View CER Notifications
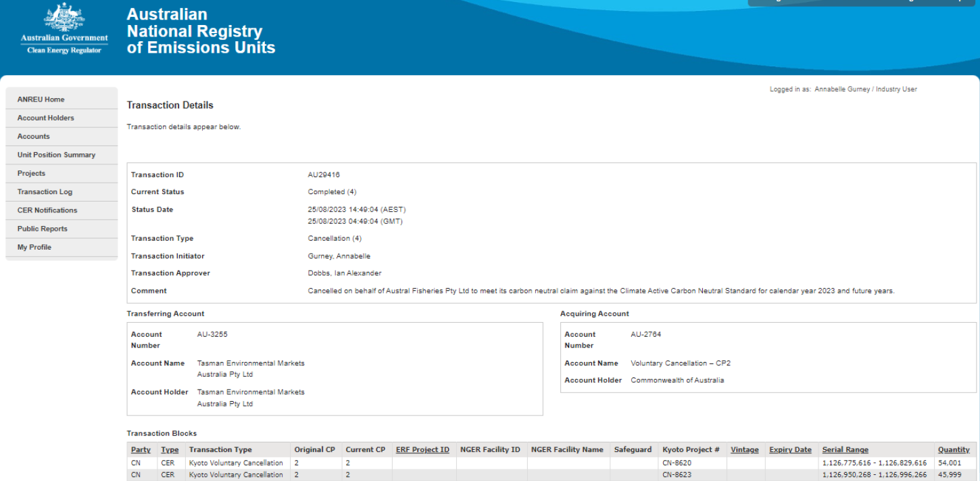The width and height of the screenshot is (980, 481). (47, 210)
